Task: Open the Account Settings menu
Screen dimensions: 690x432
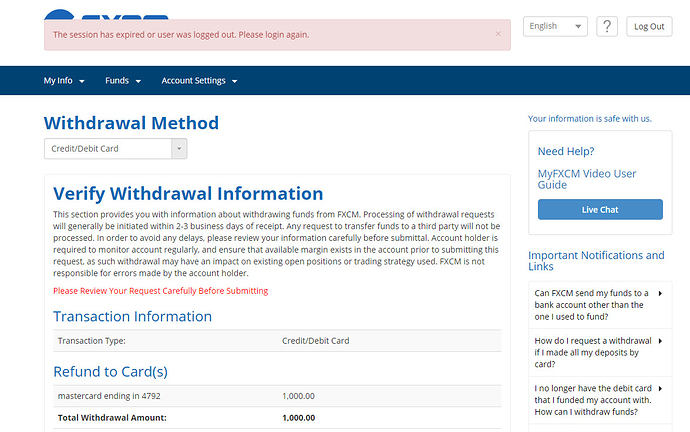Action: [199, 81]
